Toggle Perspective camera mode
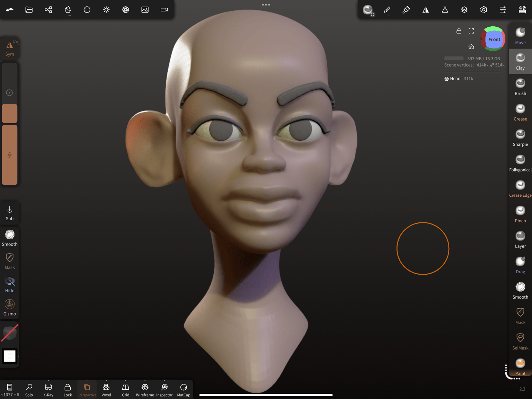 87,390
